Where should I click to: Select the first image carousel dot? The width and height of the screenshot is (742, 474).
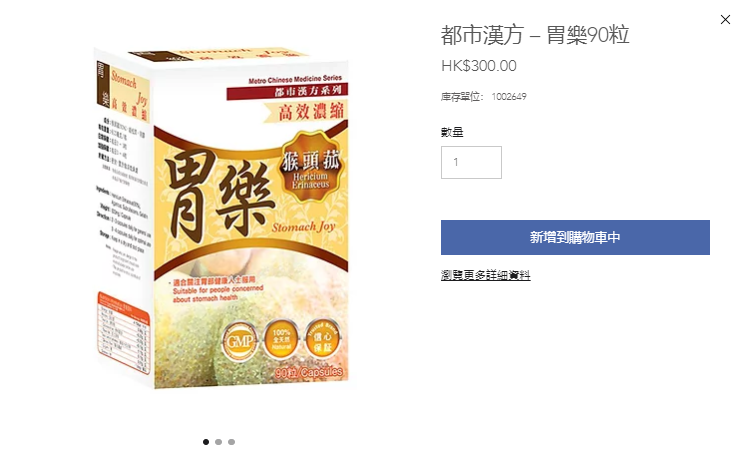click(206, 442)
